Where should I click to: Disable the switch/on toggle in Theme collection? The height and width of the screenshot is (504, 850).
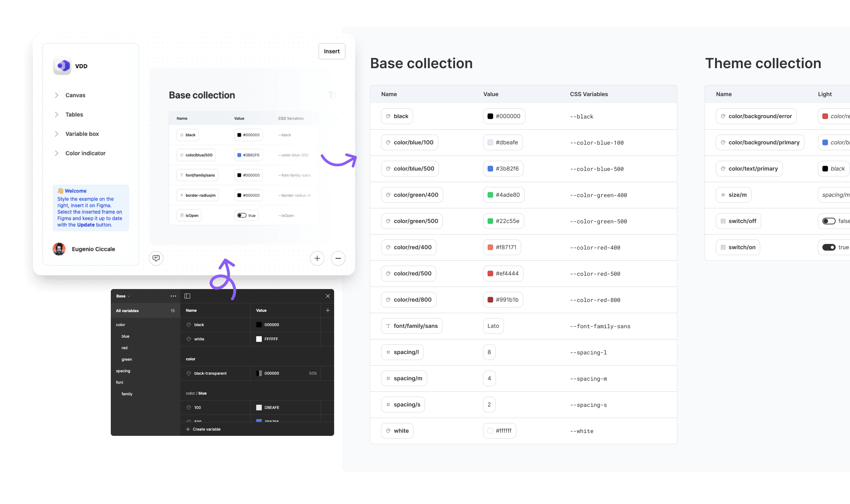[829, 247]
